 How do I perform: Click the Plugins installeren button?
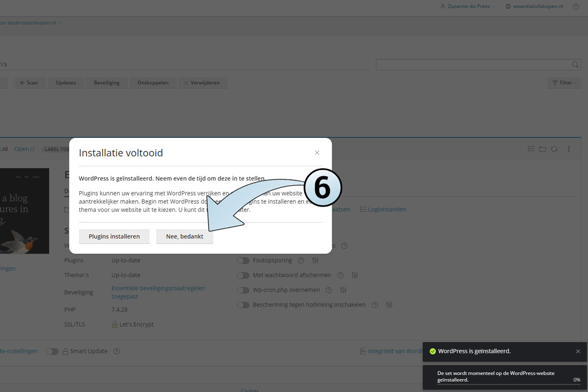114,236
